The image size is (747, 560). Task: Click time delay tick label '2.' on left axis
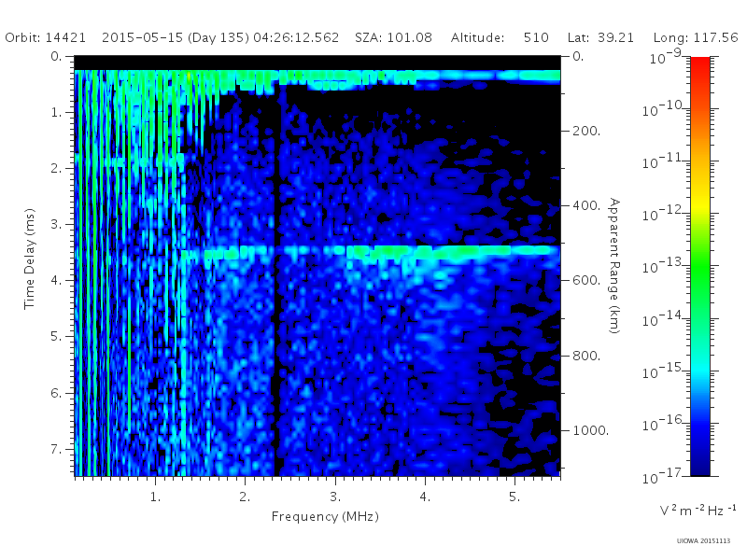(x=56, y=169)
